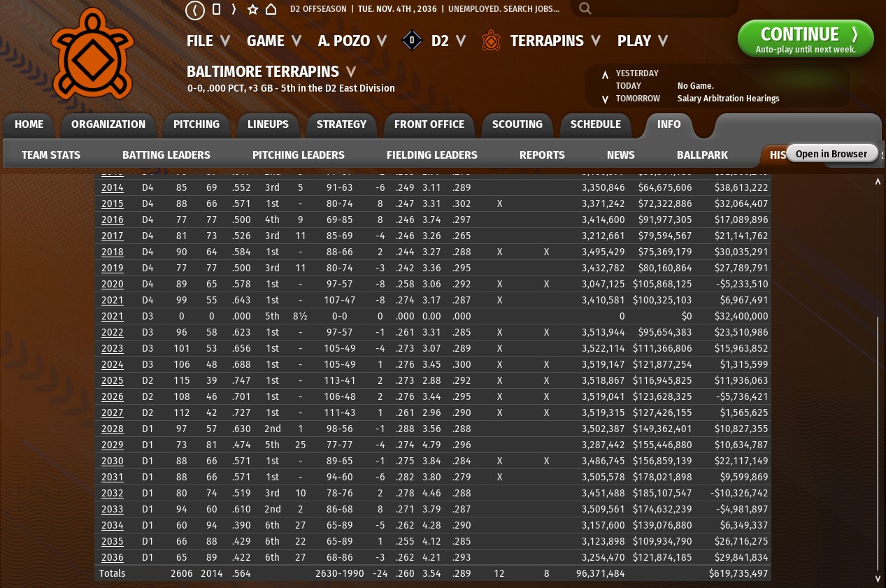886x588 pixels.
Task: Click the back navigation arrow icon
Action: pos(194,10)
